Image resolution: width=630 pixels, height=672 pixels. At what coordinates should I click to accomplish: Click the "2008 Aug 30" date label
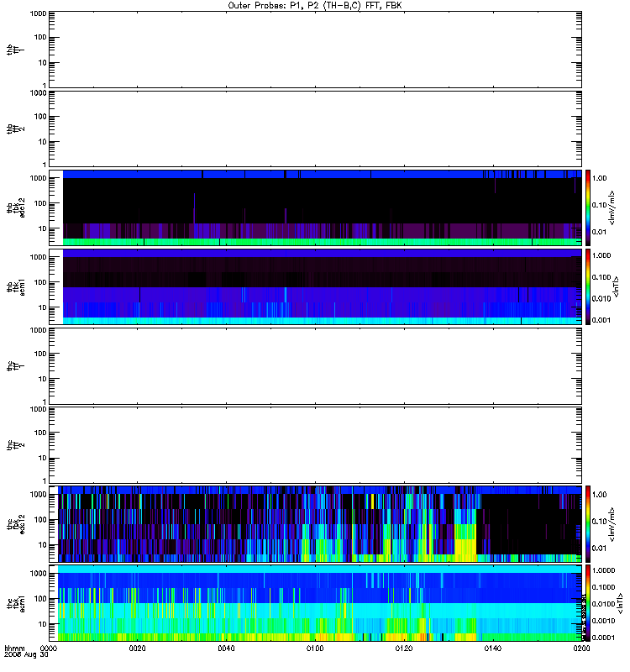(x=26, y=655)
